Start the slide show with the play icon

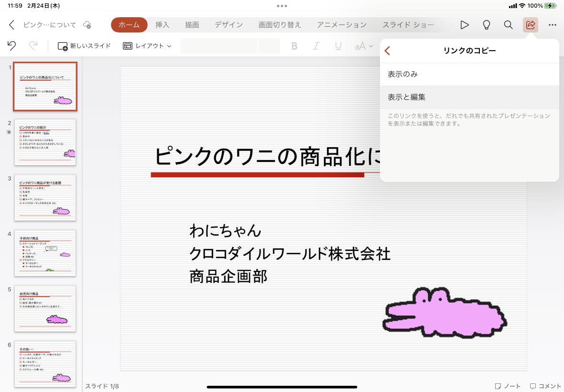click(465, 25)
